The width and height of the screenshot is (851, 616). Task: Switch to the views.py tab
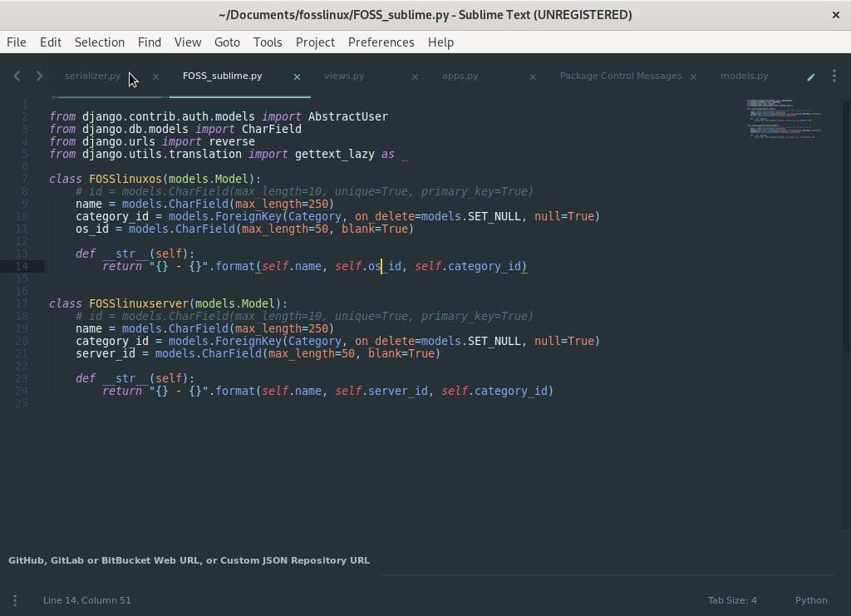coord(344,76)
